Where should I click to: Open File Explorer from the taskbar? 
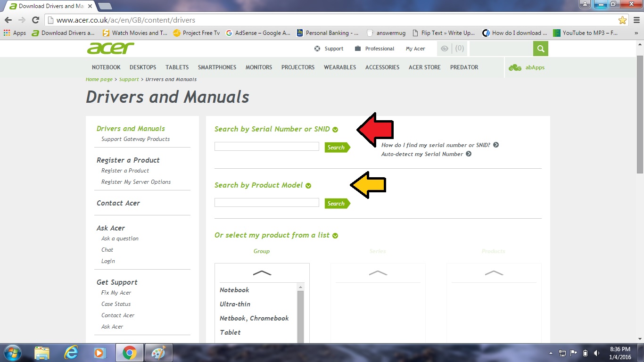42,353
